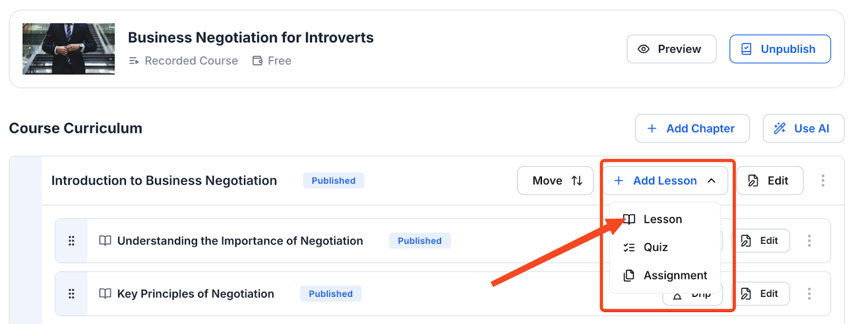Edit the Understanding the Importance of Negotiation lesson
This screenshot has width=868, height=324.
760,241
